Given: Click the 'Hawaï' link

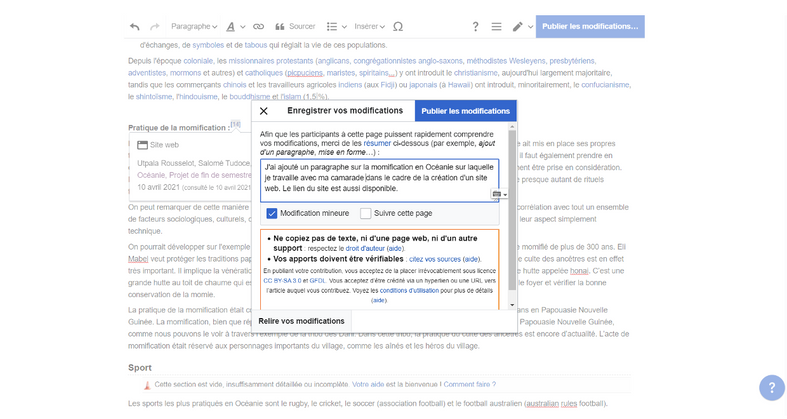Looking at the screenshot, I should click(458, 85).
